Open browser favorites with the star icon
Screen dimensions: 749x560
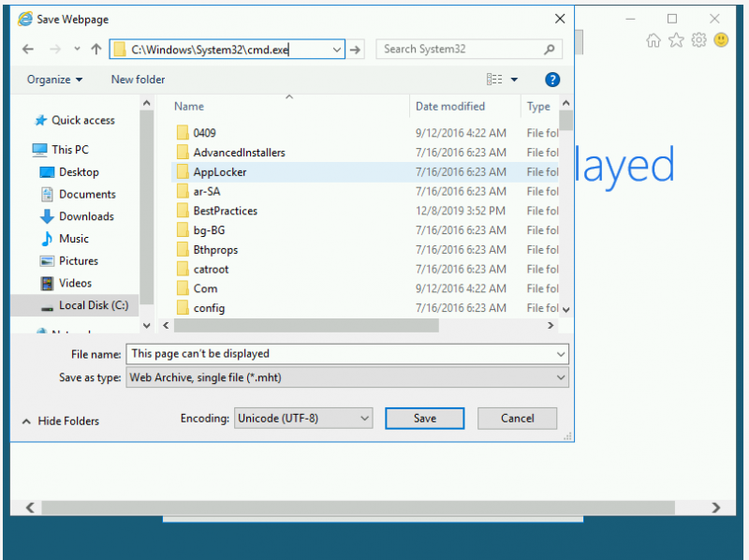click(675, 40)
